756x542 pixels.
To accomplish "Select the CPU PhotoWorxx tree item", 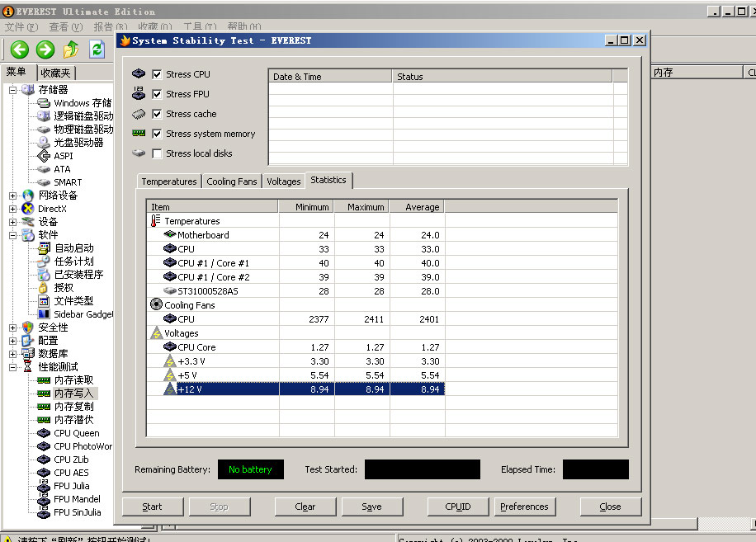I will (83, 446).
